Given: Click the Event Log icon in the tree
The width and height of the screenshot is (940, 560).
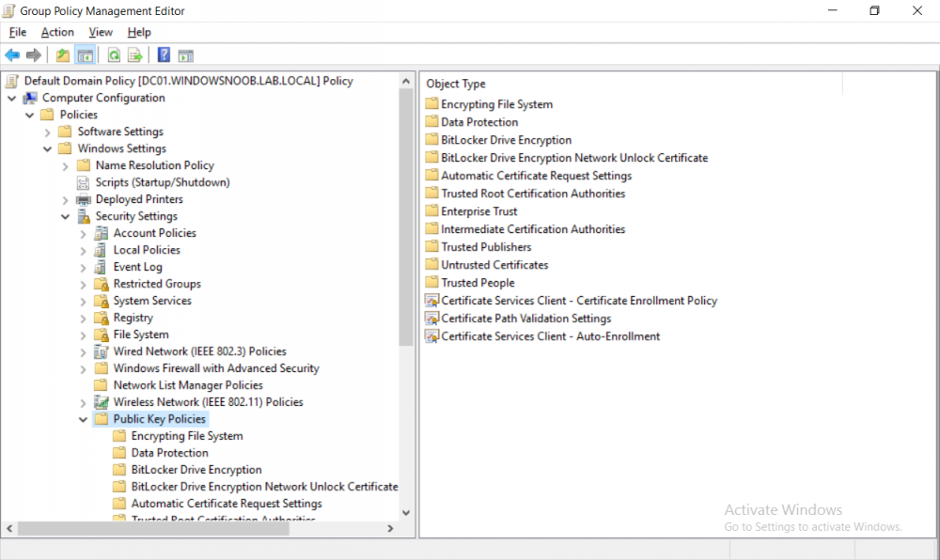Looking at the screenshot, I should 102,267.
